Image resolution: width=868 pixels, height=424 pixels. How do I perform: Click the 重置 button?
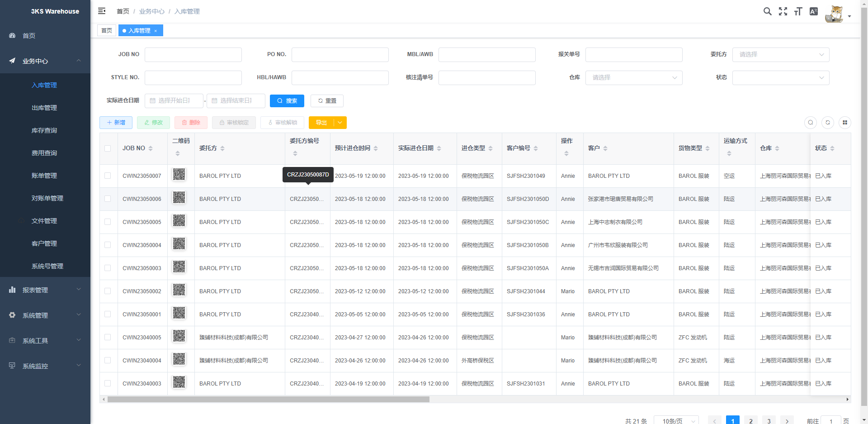pyautogui.click(x=327, y=101)
